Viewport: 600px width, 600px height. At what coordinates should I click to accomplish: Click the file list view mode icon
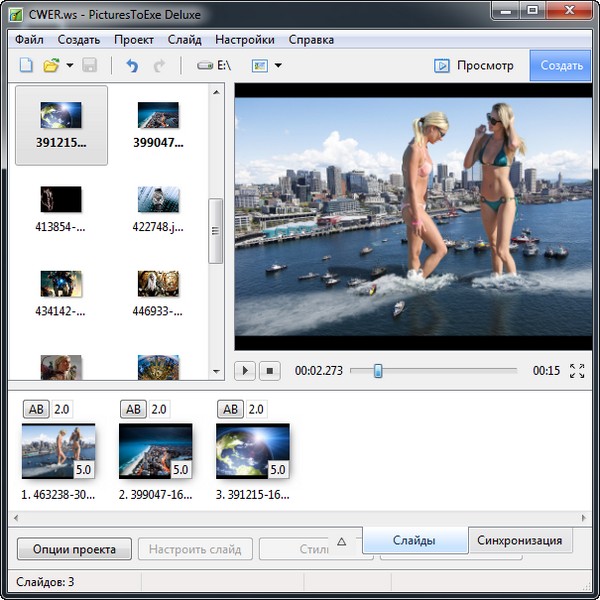(x=259, y=66)
